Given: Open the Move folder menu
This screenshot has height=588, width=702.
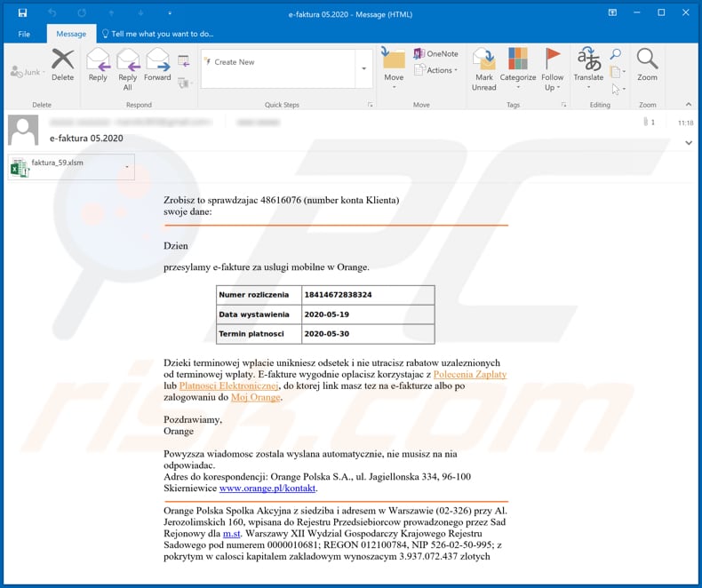Looking at the screenshot, I should pos(394,68).
